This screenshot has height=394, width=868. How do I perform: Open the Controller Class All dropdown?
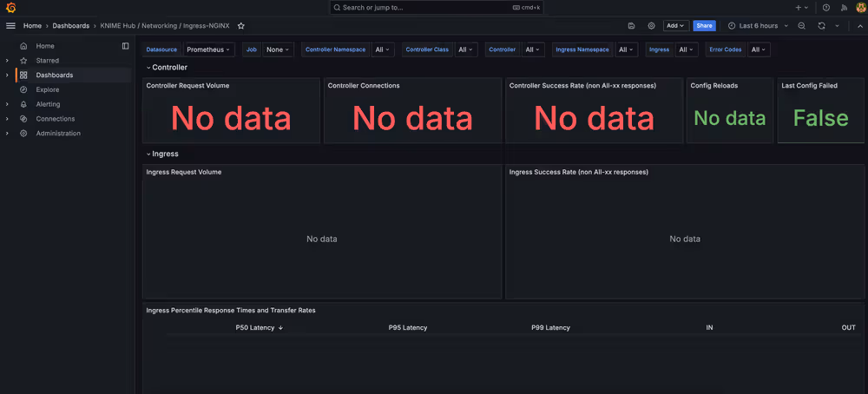click(465, 49)
